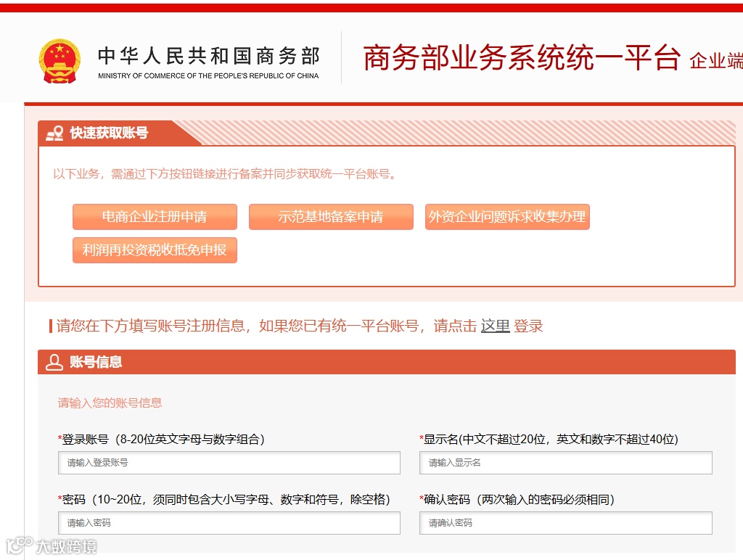Click the 确认密码 field label
The image size is (743, 560).
tap(517, 499)
